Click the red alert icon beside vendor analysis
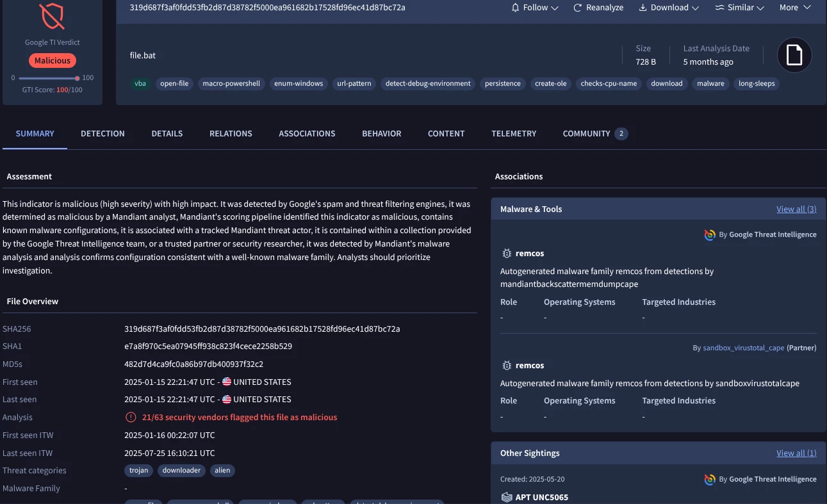 [131, 417]
